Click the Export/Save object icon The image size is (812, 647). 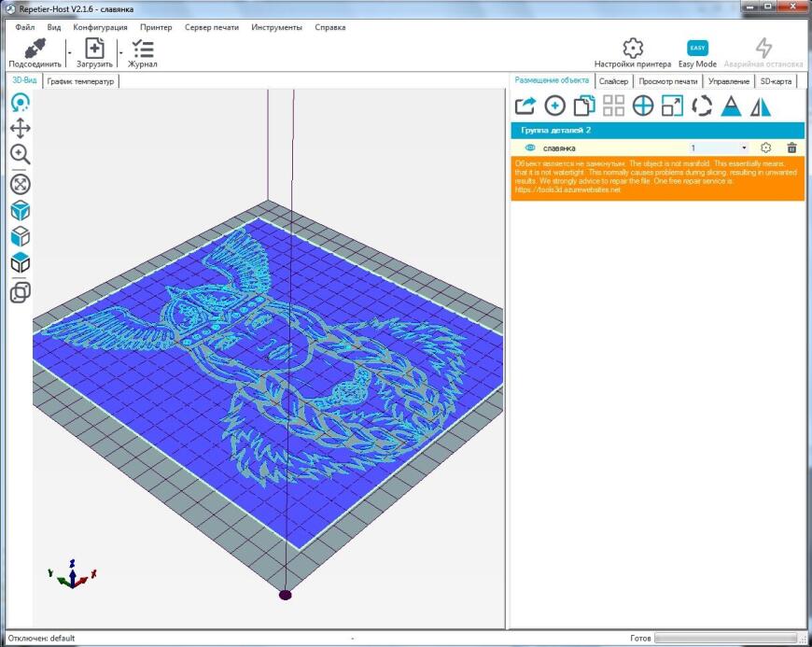click(x=525, y=106)
